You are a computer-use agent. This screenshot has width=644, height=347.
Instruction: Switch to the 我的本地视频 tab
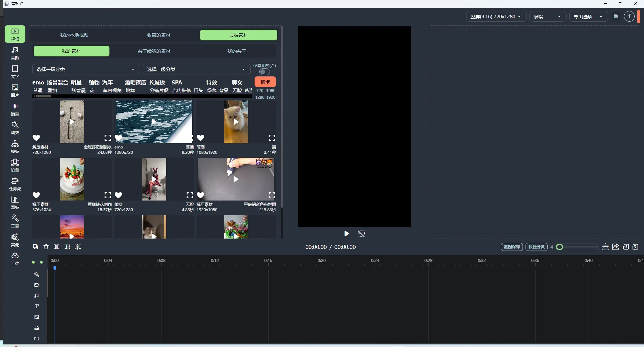click(74, 35)
